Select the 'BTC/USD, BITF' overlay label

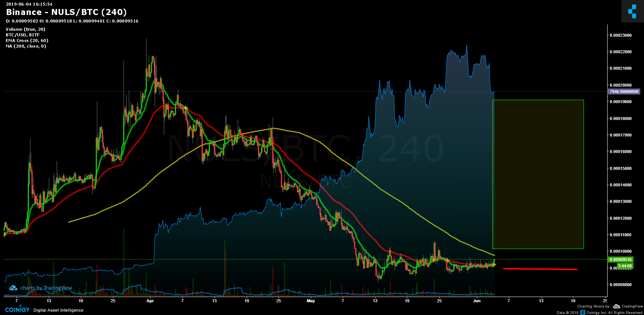[23, 35]
